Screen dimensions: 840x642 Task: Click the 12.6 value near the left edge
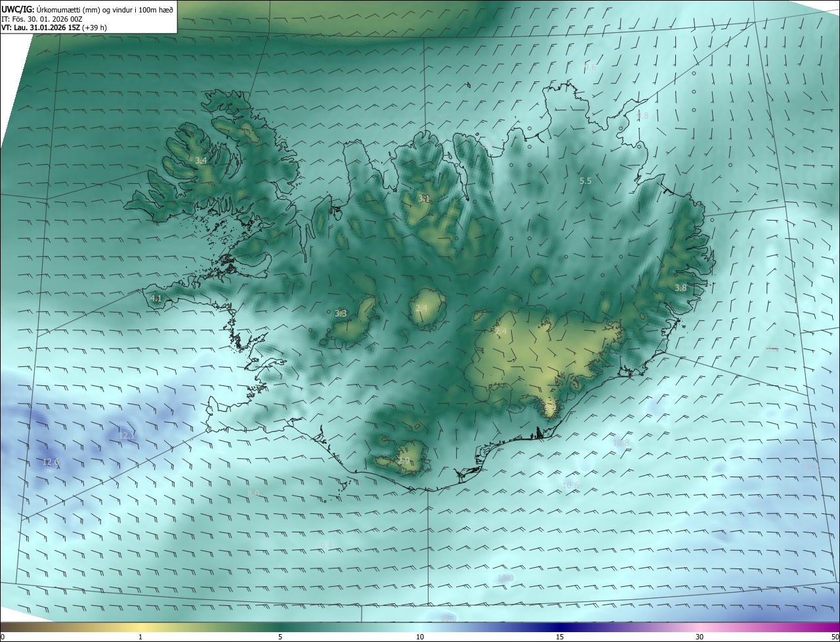click(51, 462)
